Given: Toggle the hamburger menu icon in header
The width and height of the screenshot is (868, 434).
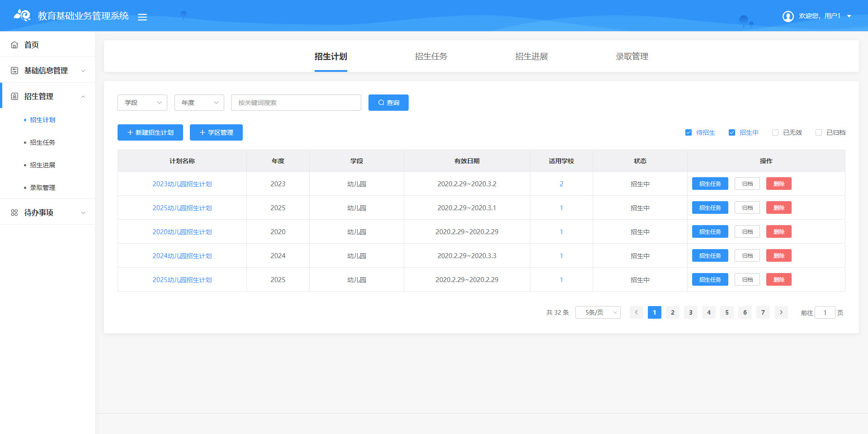Looking at the screenshot, I should pyautogui.click(x=142, y=17).
